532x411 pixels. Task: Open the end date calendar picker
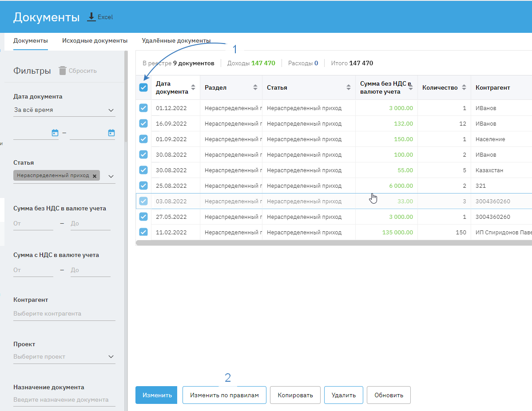[x=111, y=133]
